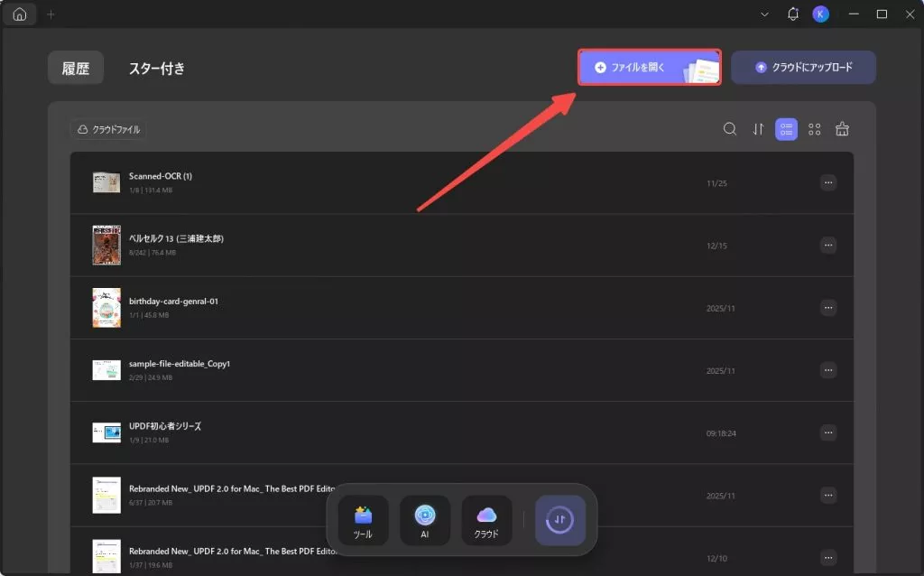The image size is (924, 576).
Task: Open the クラウドファイル filter
Action: coord(108,129)
